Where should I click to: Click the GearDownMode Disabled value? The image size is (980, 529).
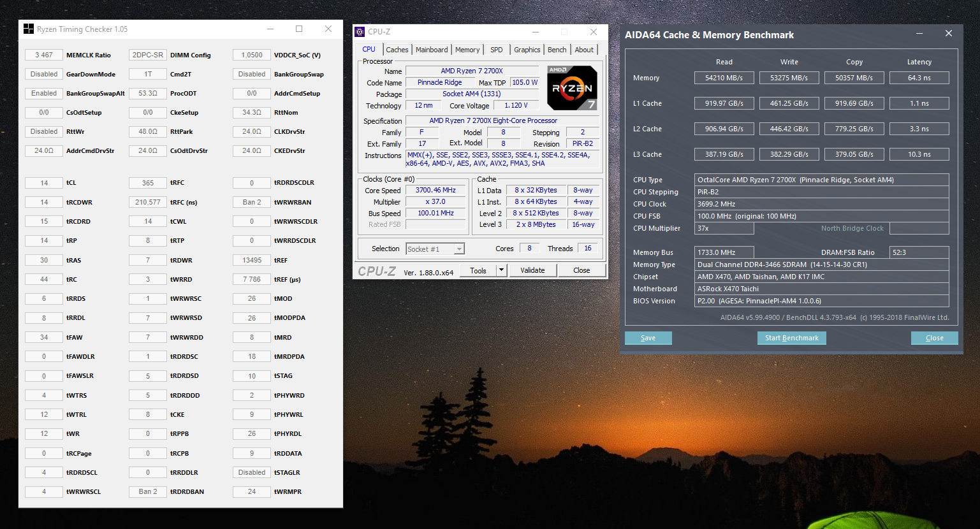(44, 74)
